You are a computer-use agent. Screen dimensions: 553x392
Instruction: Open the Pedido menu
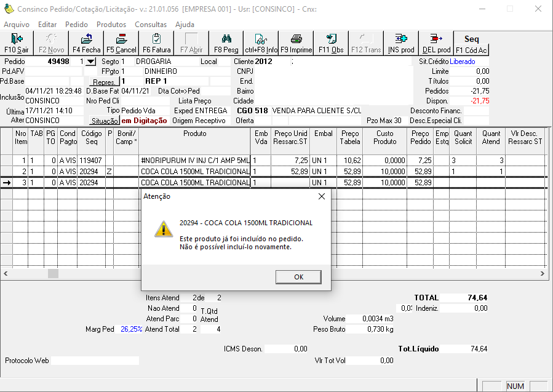76,25
